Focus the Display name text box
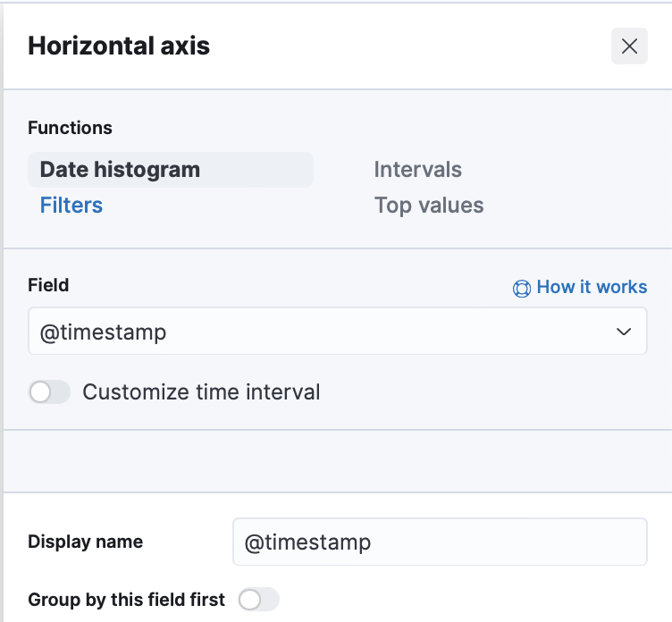 point(440,542)
